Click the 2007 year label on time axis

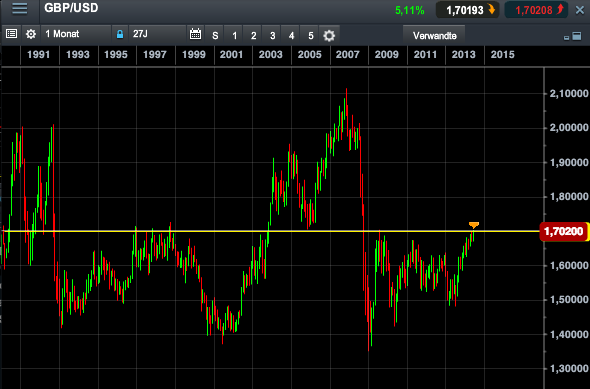coord(348,55)
